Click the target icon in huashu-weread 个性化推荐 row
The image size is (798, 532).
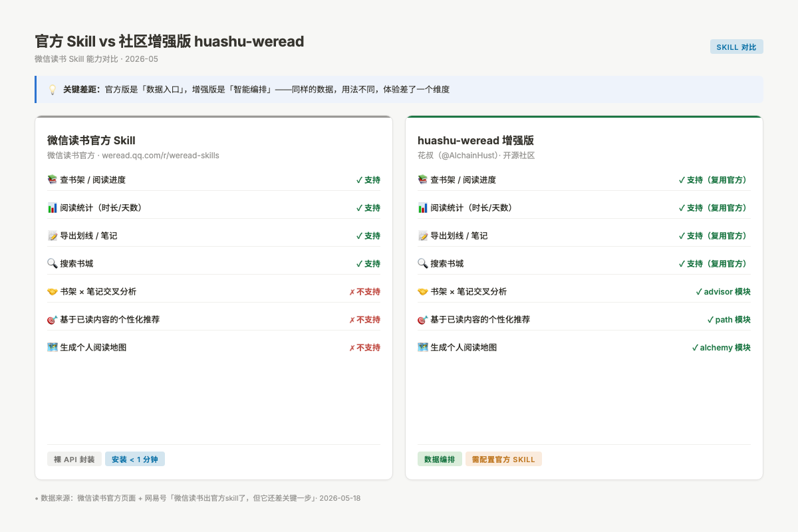click(423, 319)
